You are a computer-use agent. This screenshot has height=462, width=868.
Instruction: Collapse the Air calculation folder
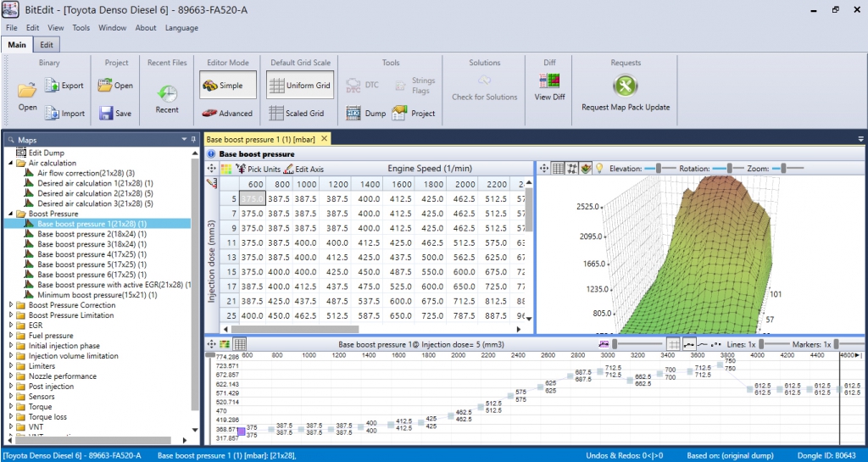10,164
